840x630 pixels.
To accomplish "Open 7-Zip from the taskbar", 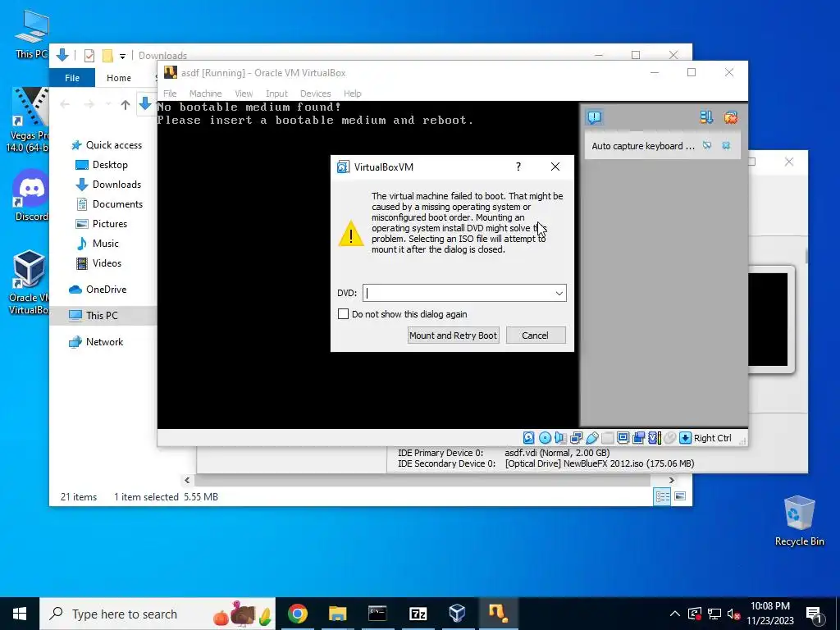I will [x=418, y=614].
